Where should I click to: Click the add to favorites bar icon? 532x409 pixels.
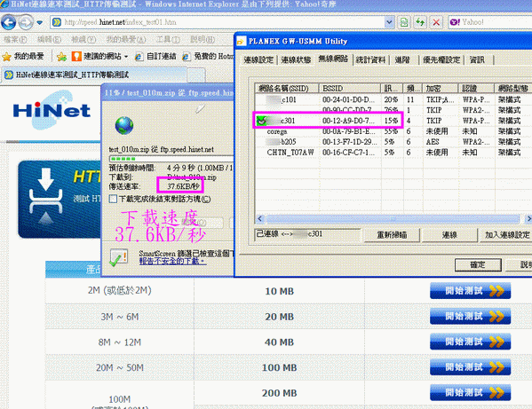pos(62,56)
